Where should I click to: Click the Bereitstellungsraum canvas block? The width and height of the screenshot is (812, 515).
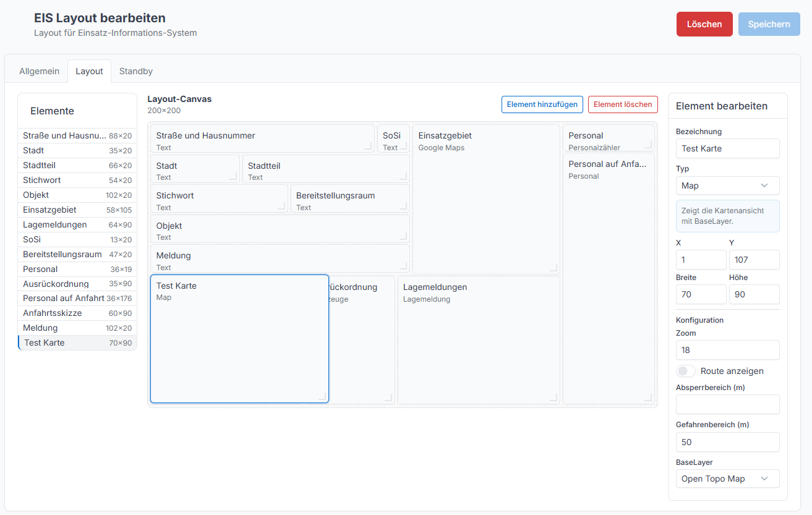(x=350, y=198)
